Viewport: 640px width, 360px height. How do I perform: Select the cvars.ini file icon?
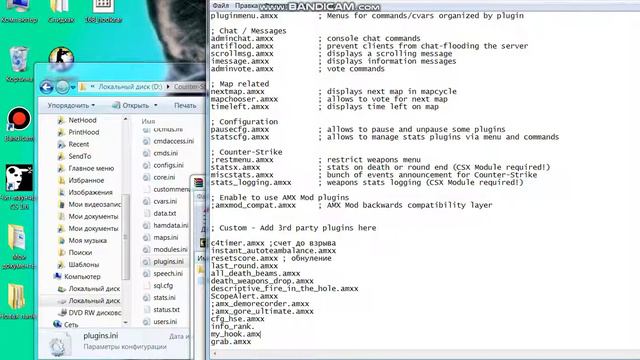pyautogui.click(x=146, y=201)
